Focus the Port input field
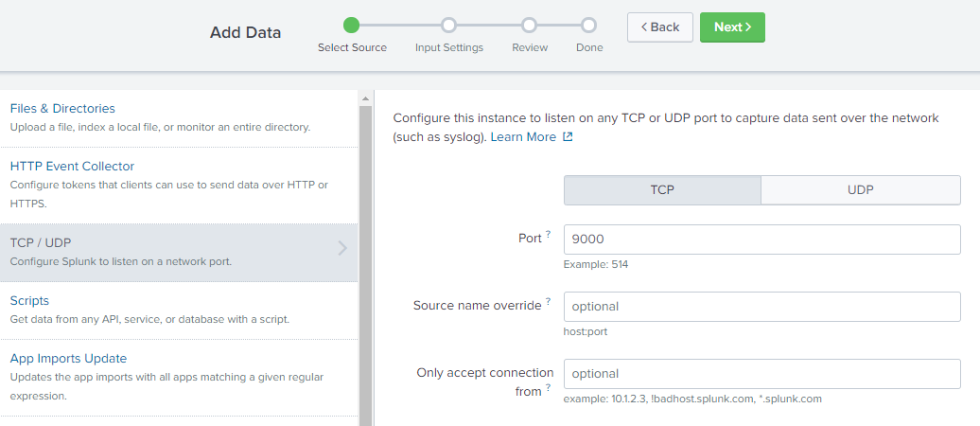This screenshot has width=980, height=426. [761, 240]
